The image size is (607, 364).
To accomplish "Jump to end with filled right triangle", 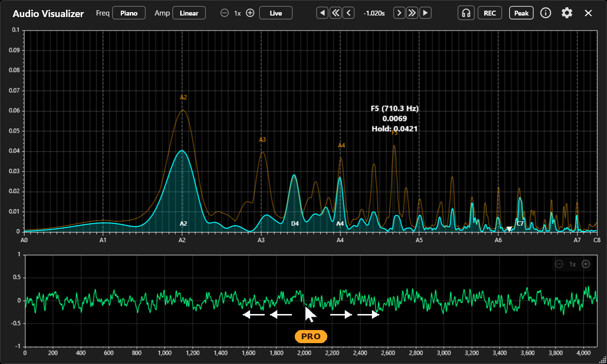I will [425, 13].
